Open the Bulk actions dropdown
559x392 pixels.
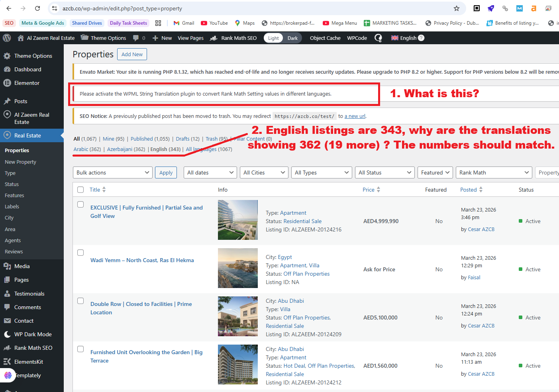point(113,172)
